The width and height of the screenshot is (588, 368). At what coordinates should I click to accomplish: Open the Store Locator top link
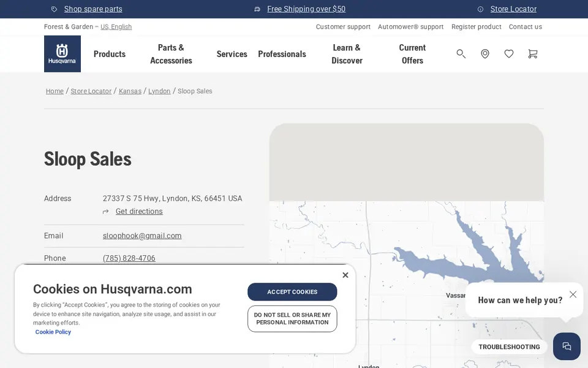tap(513, 9)
